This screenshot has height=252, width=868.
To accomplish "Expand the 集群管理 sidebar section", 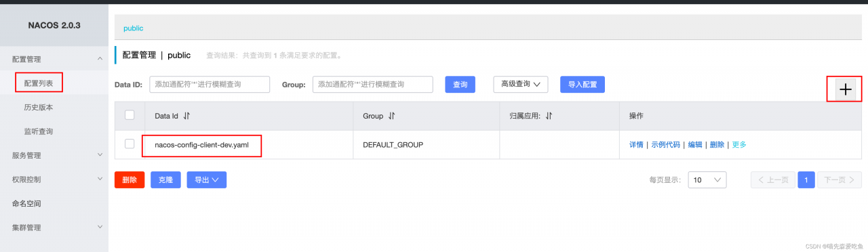I will (x=100, y=226).
